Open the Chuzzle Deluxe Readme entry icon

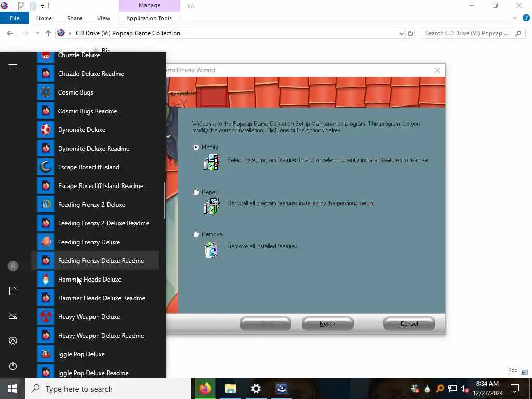coord(46,74)
